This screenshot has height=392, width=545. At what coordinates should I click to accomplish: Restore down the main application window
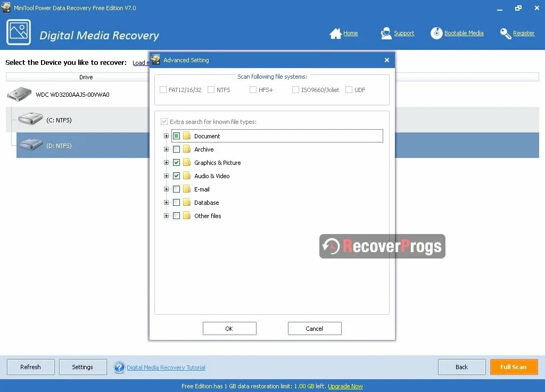point(518,8)
